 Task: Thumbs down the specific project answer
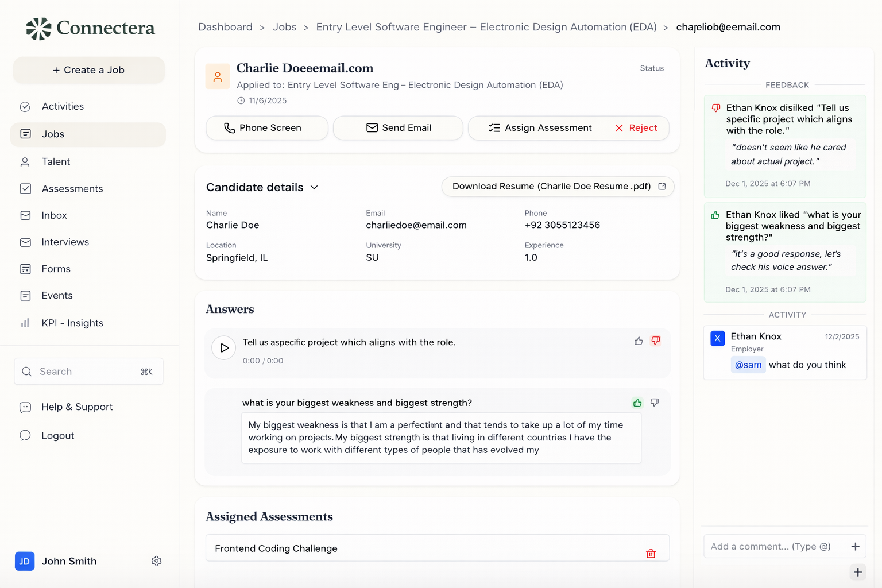655,341
